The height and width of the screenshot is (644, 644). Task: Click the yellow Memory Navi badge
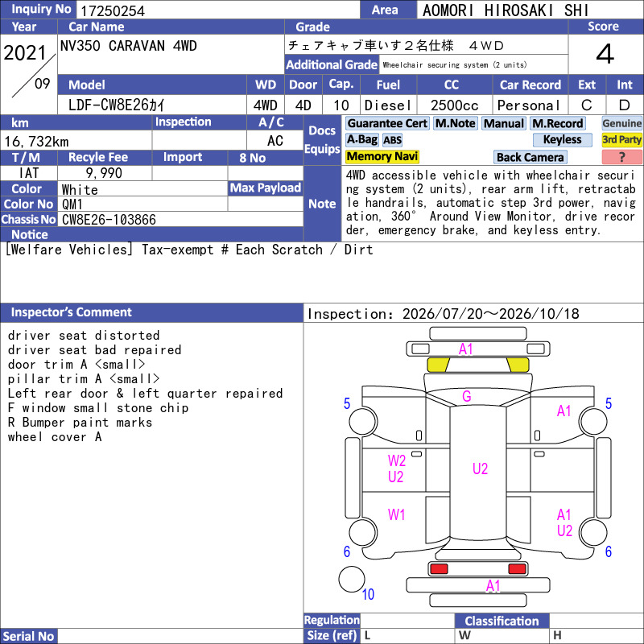click(x=382, y=156)
